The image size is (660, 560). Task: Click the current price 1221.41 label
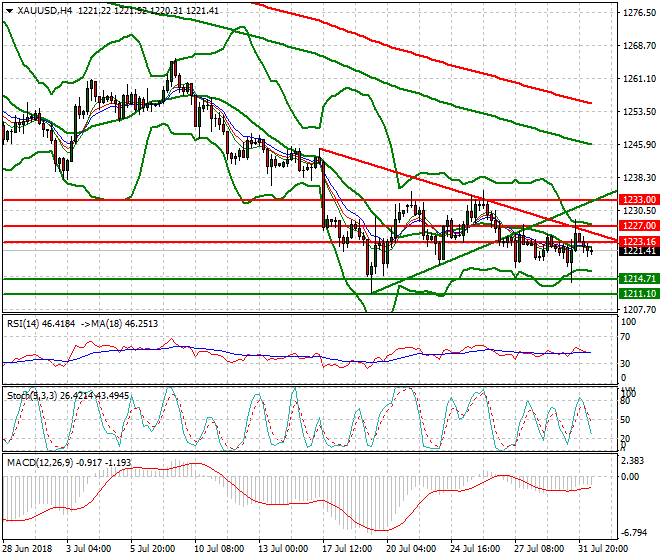pyautogui.click(x=639, y=251)
